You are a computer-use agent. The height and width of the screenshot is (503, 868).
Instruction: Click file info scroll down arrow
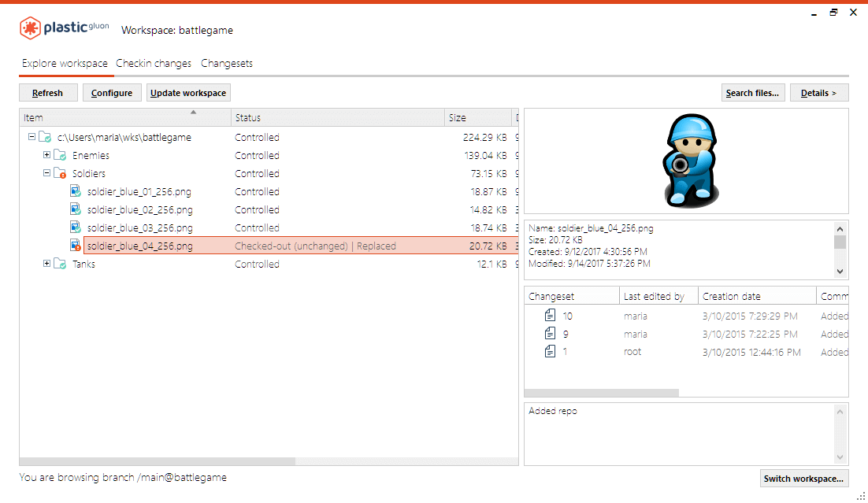840,271
